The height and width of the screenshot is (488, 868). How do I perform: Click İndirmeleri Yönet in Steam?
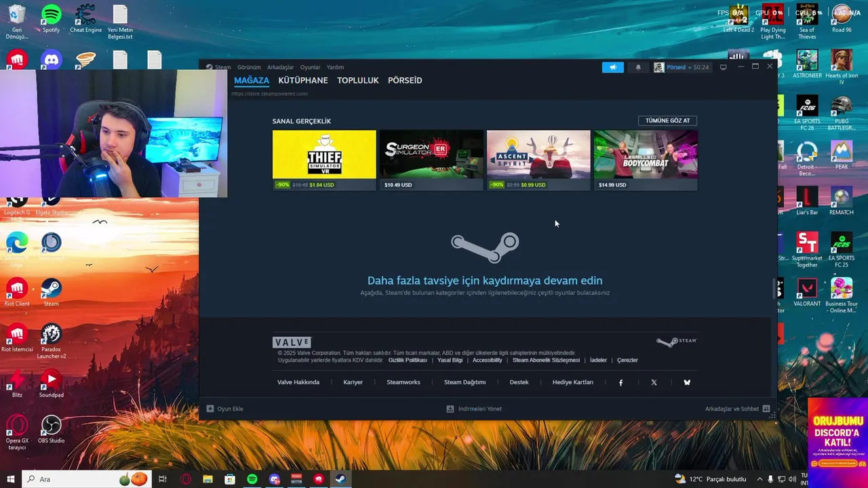474,409
